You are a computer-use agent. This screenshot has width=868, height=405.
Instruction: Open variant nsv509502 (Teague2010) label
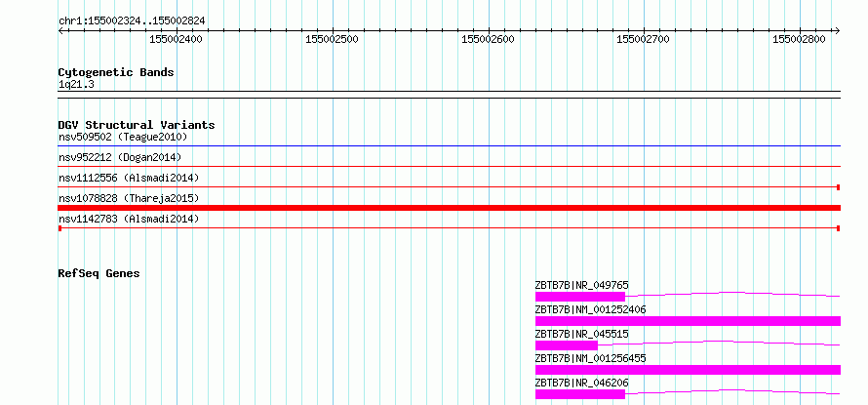[x=123, y=137]
